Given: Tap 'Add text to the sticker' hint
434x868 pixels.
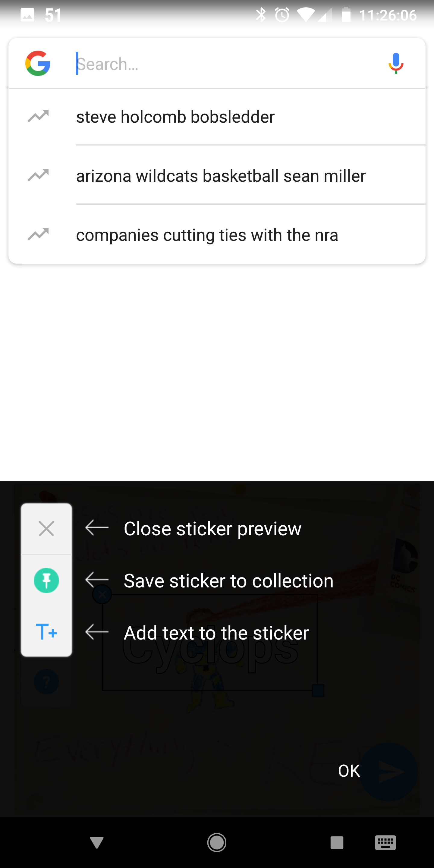Looking at the screenshot, I should [216, 633].
